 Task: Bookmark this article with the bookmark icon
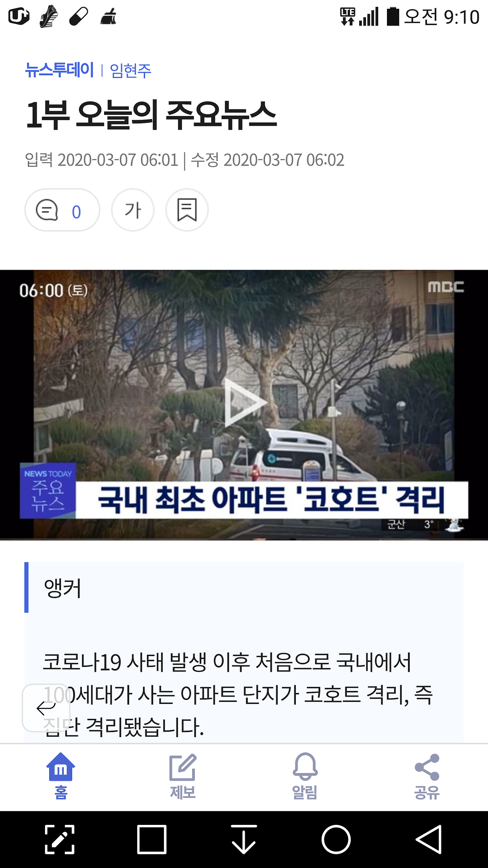pos(187,210)
